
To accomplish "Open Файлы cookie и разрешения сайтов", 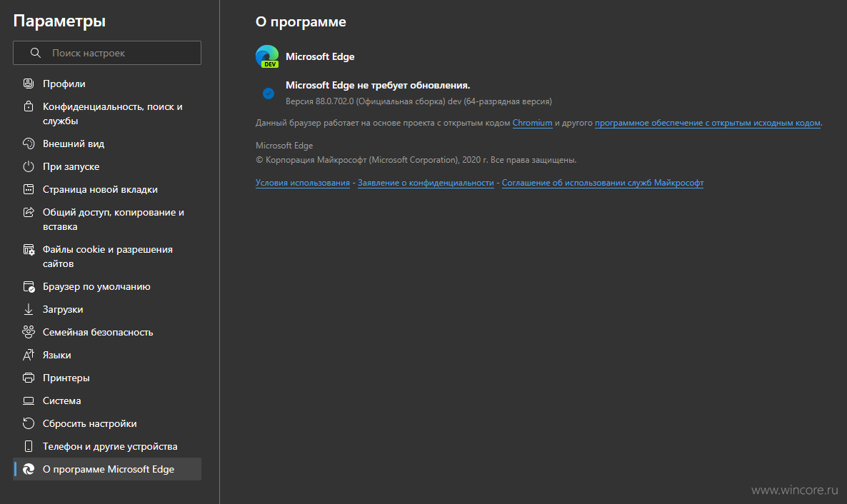I will pos(107,256).
